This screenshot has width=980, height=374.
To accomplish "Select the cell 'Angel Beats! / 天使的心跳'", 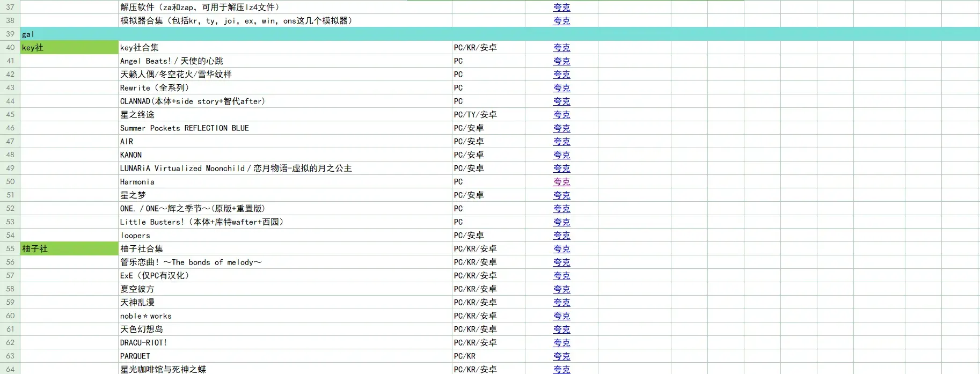I will (285, 61).
